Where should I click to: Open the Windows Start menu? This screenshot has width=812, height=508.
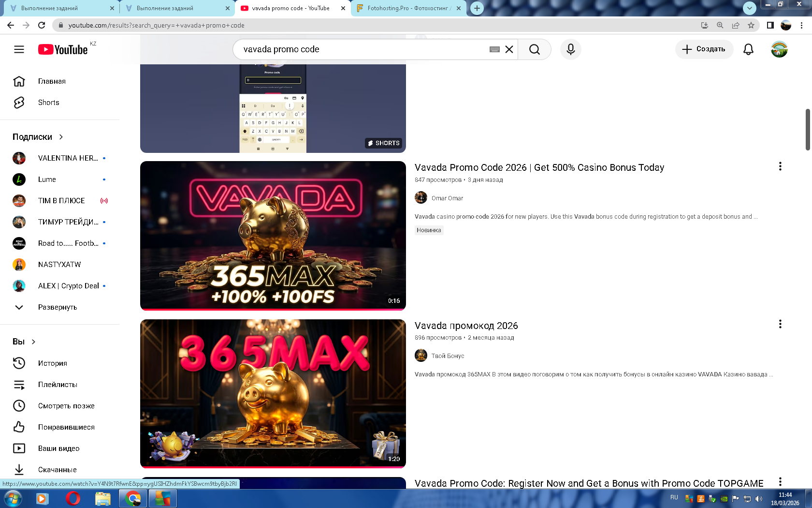point(13,498)
